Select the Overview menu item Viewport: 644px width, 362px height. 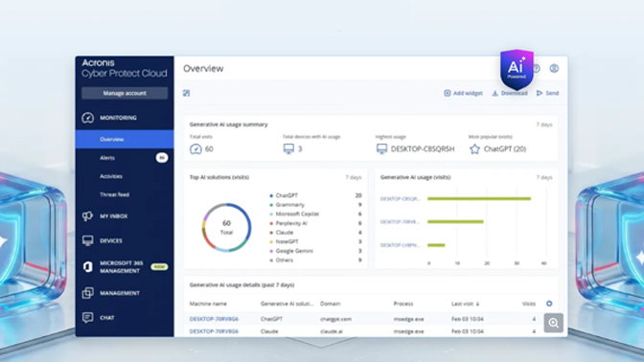pos(125,139)
